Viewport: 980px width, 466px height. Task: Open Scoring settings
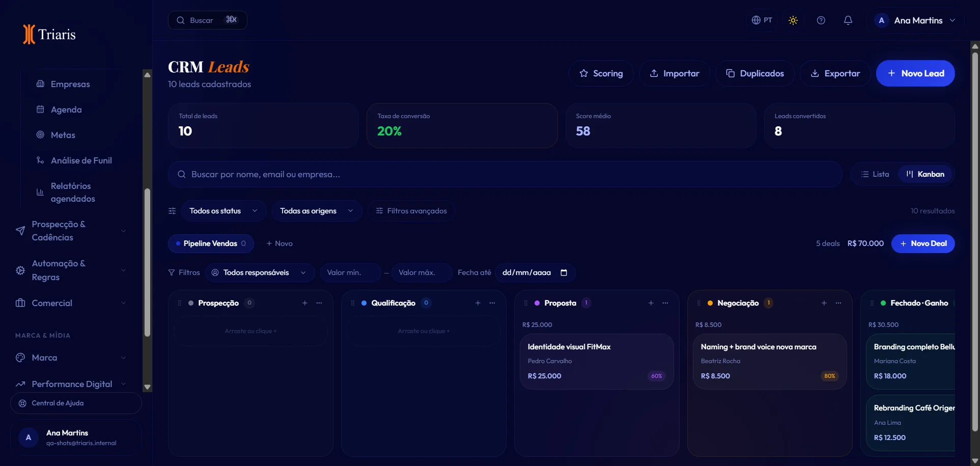coord(601,73)
